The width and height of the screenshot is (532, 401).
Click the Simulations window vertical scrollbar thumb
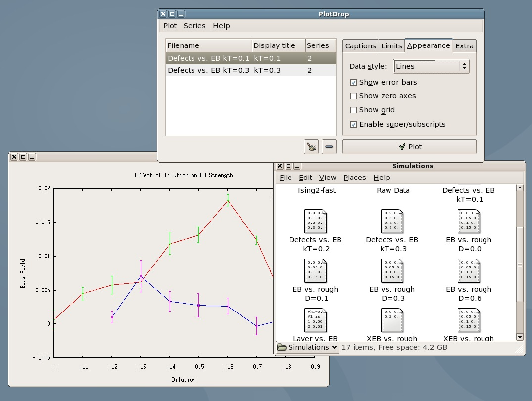(x=520, y=264)
